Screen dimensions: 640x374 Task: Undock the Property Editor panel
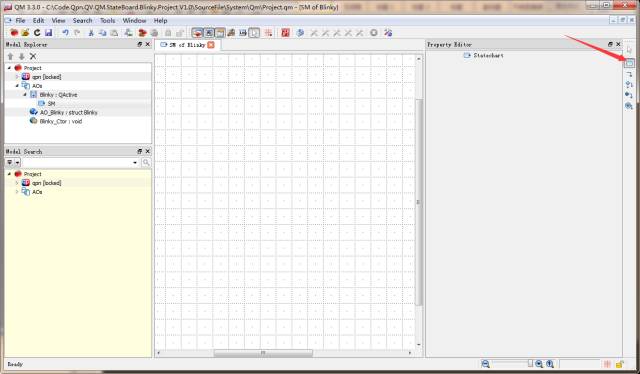610,44
